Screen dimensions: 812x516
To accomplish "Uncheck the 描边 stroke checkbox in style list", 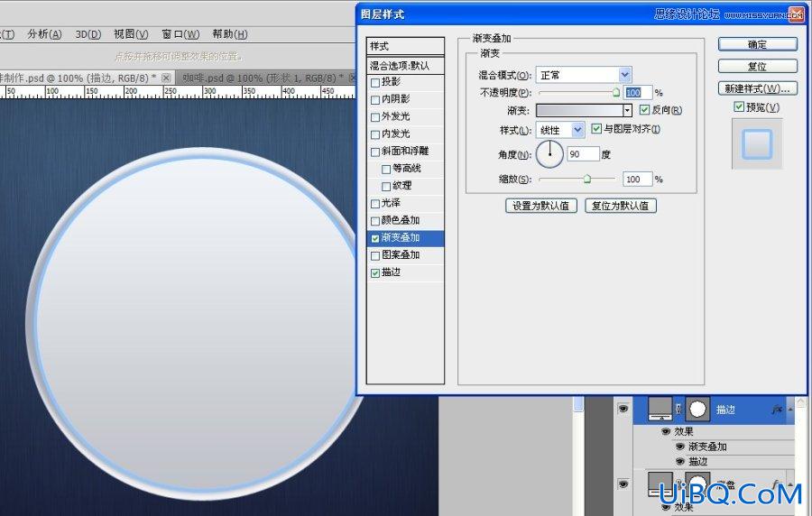I will pyautogui.click(x=375, y=273).
